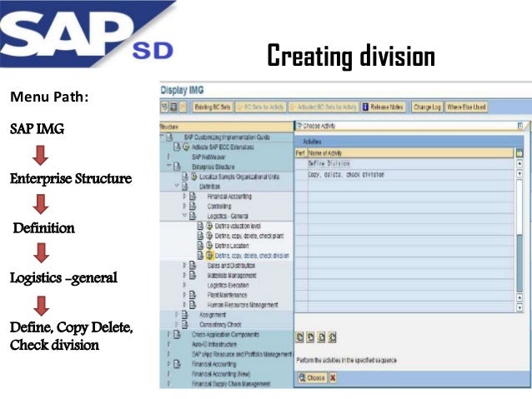Viewport: 532px width, 399px height.
Task: Expand the Sales and Distribution node
Action: point(184,265)
